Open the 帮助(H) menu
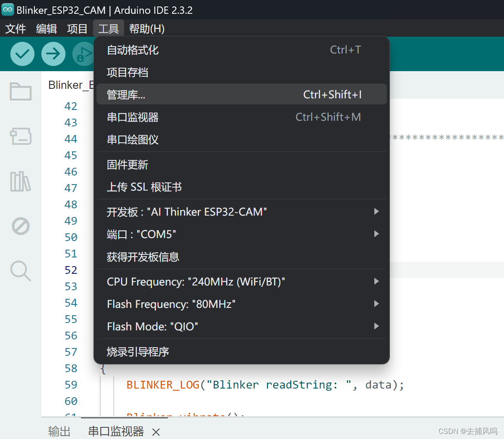 click(x=147, y=28)
